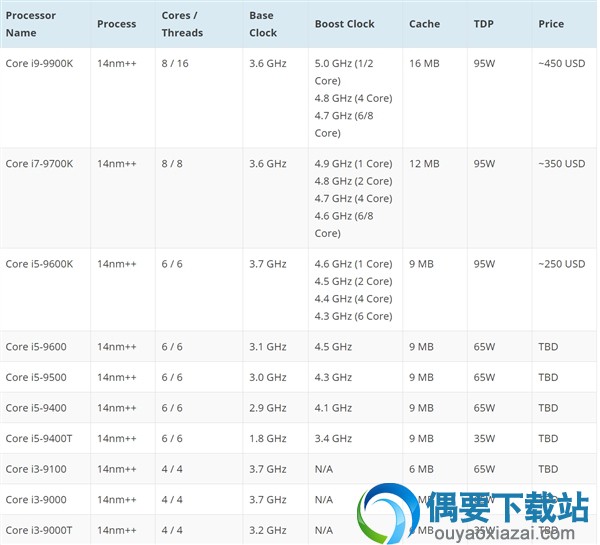The width and height of the screenshot is (600, 545).
Task: Select the Core i3-9000T row name
Action: (x=39, y=530)
